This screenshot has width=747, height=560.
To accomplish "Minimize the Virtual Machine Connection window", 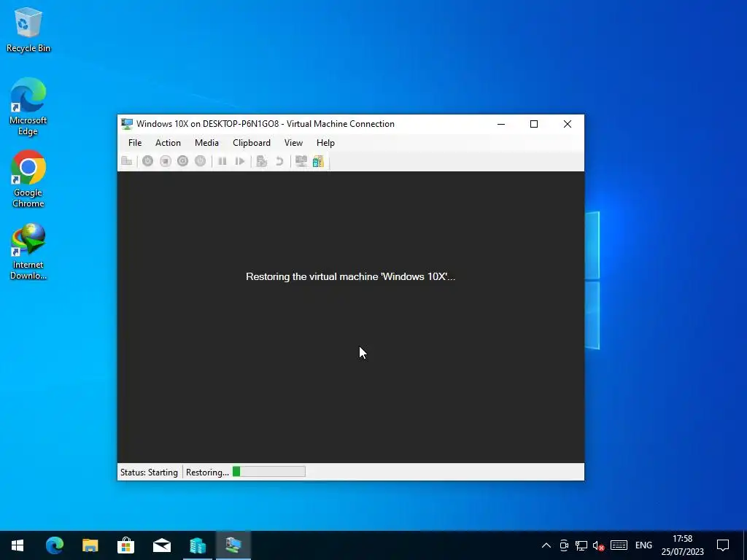I will (501, 124).
